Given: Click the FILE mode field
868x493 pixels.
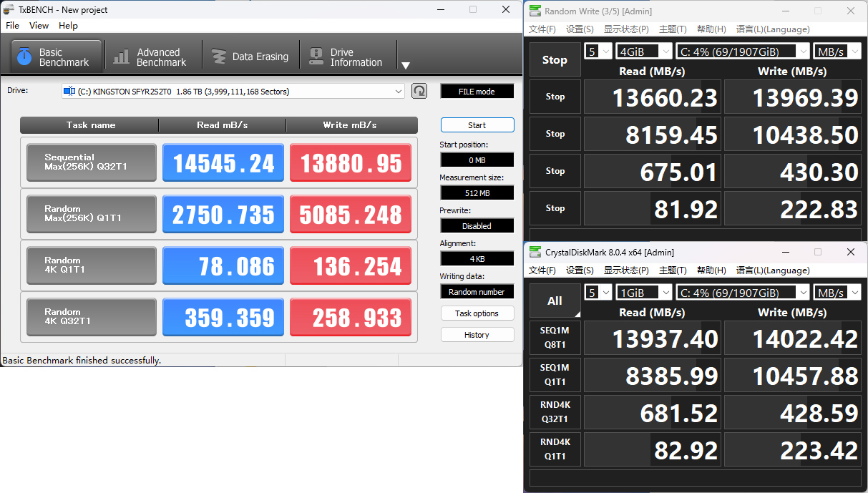Looking at the screenshot, I should click(477, 92).
